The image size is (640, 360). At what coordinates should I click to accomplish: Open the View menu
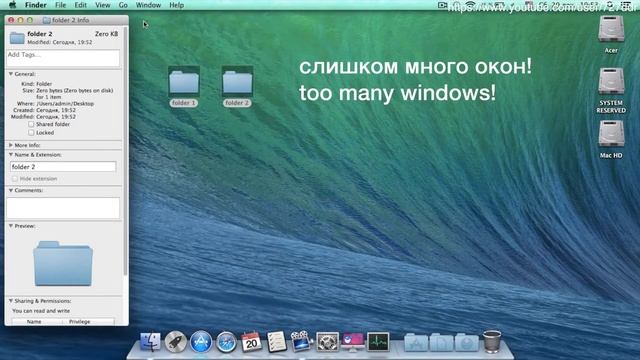pyautogui.click(x=102, y=5)
